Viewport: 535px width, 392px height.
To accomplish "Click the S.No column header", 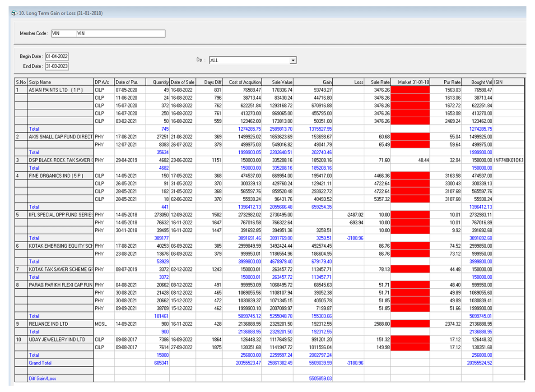I will [21, 82].
